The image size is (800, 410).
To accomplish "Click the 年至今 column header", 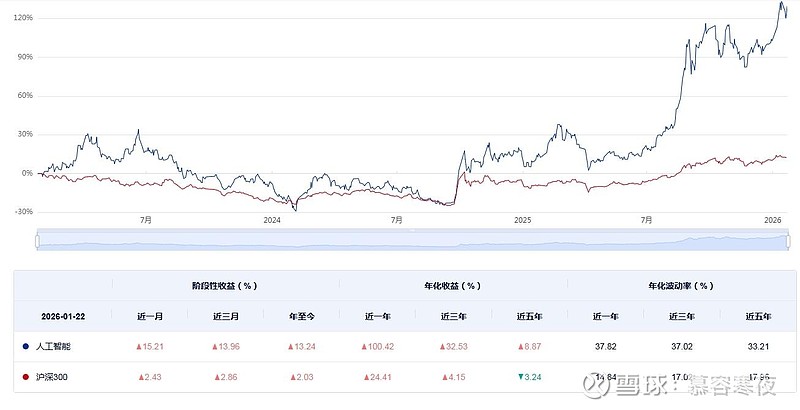I will click(x=301, y=315).
